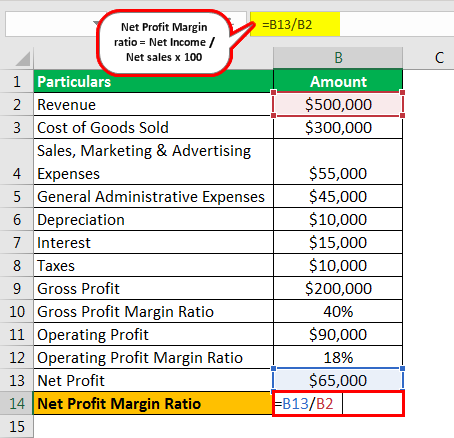Viewport: 454px width, 438px height.
Task: Select the $90,000 operating profit cell
Action: click(x=338, y=334)
